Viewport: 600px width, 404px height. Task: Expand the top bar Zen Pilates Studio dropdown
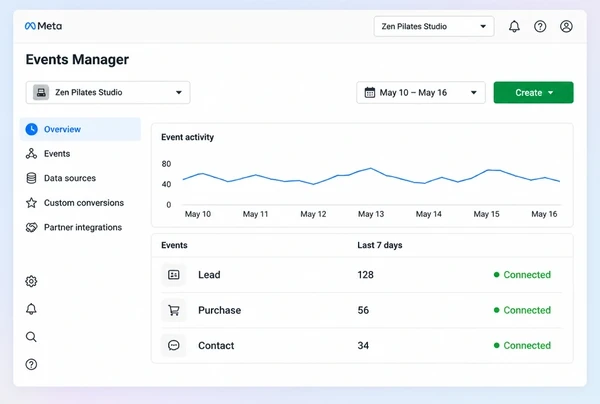click(434, 26)
